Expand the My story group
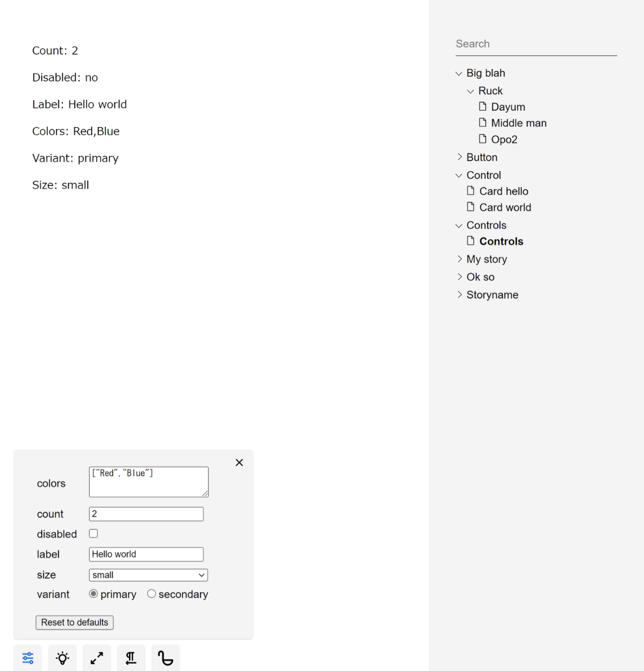 coord(481,259)
